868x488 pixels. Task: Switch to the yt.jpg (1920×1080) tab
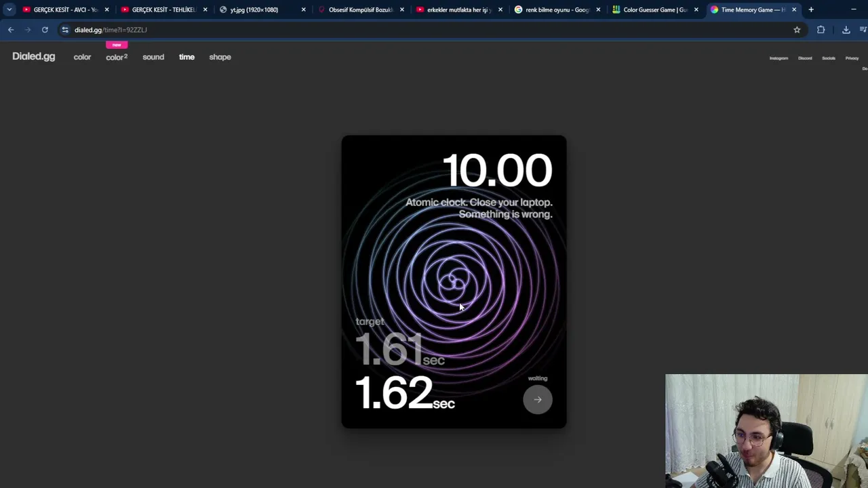(x=262, y=9)
